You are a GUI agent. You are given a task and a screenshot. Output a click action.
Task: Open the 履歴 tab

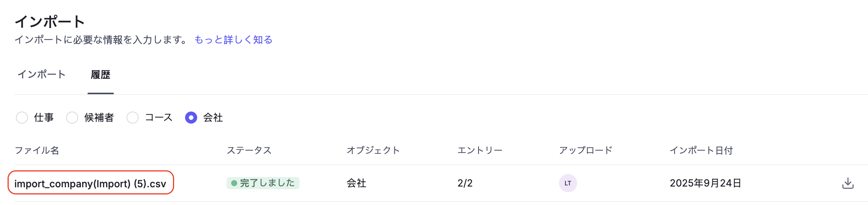[100, 75]
